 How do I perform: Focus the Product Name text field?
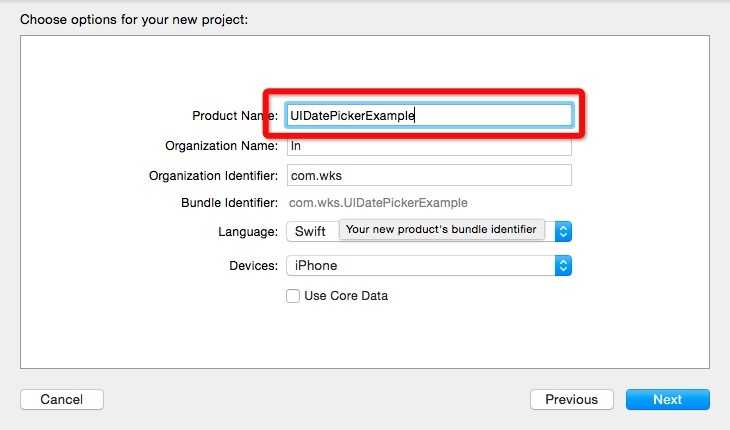tap(429, 115)
